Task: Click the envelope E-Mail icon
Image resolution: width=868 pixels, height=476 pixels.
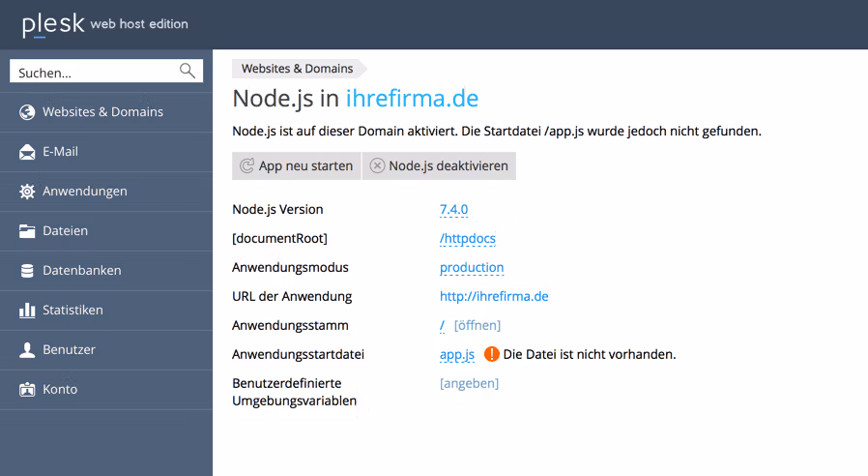Action: pos(27,152)
